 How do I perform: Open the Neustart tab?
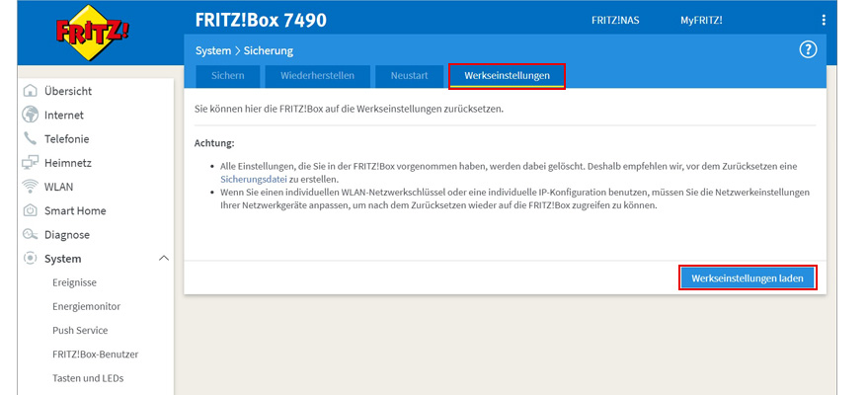pyautogui.click(x=409, y=75)
